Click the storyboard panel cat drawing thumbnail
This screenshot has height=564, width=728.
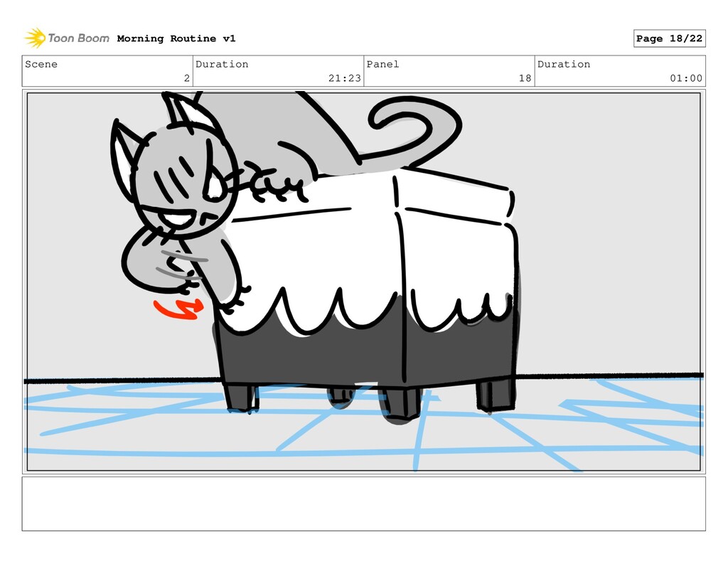coord(363,282)
